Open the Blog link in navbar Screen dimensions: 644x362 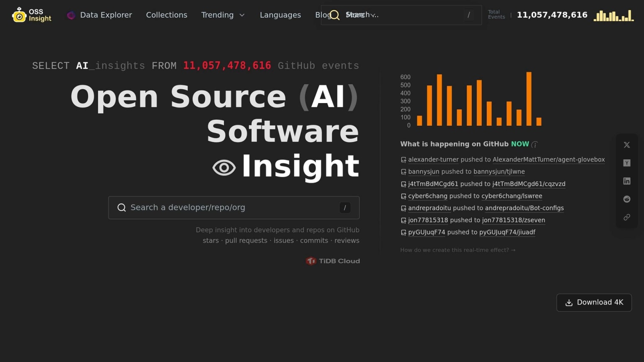(323, 15)
